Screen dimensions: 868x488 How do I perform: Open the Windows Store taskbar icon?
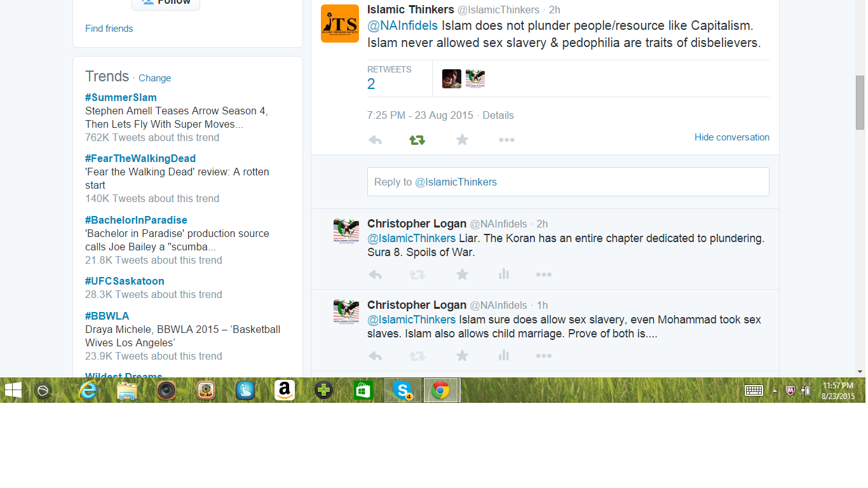pos(363,390)
